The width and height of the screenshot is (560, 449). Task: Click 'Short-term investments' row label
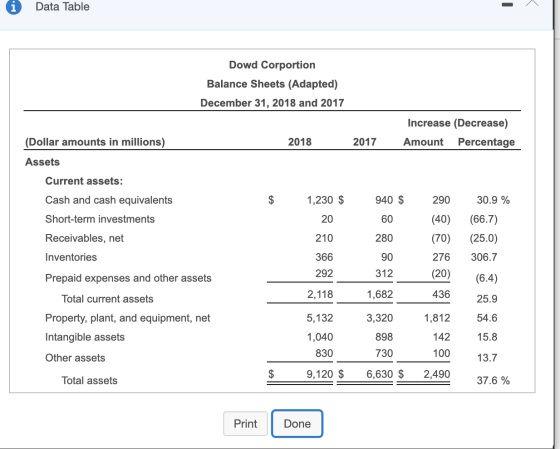[x=100, y=219]
